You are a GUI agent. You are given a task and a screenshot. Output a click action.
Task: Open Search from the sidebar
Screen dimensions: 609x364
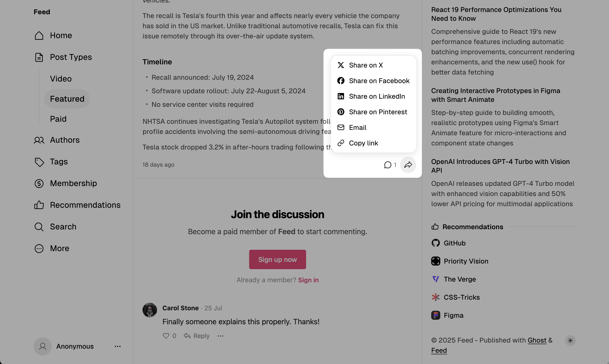pos(63,227)
